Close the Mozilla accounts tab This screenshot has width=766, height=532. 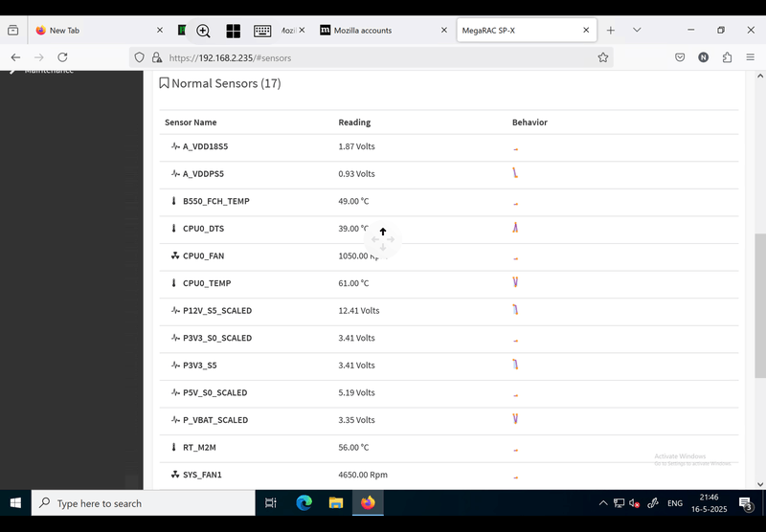[443, 31]
